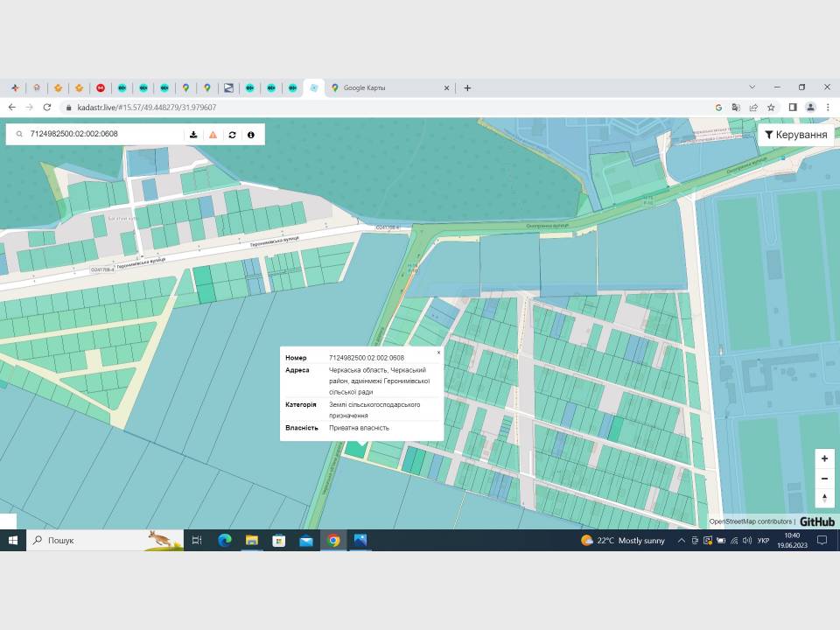Zoom in on the map with plus button
840x630 pixels.
(824, 458)
